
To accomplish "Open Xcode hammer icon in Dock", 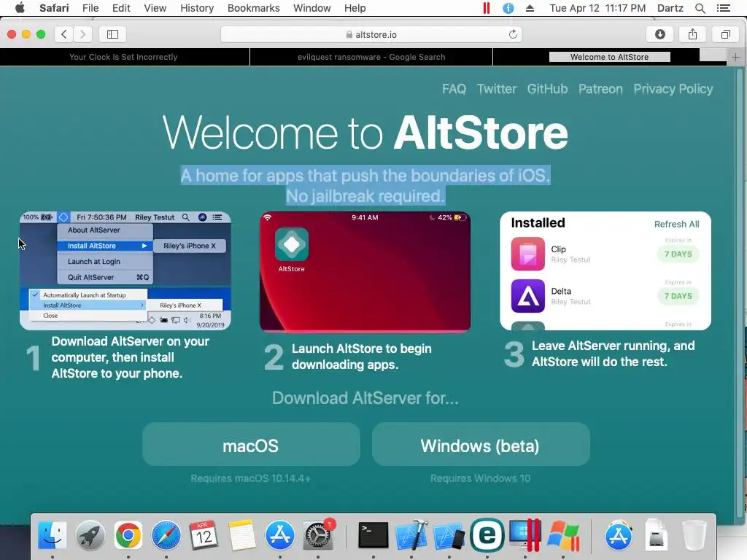I will (x=411, y=535).
